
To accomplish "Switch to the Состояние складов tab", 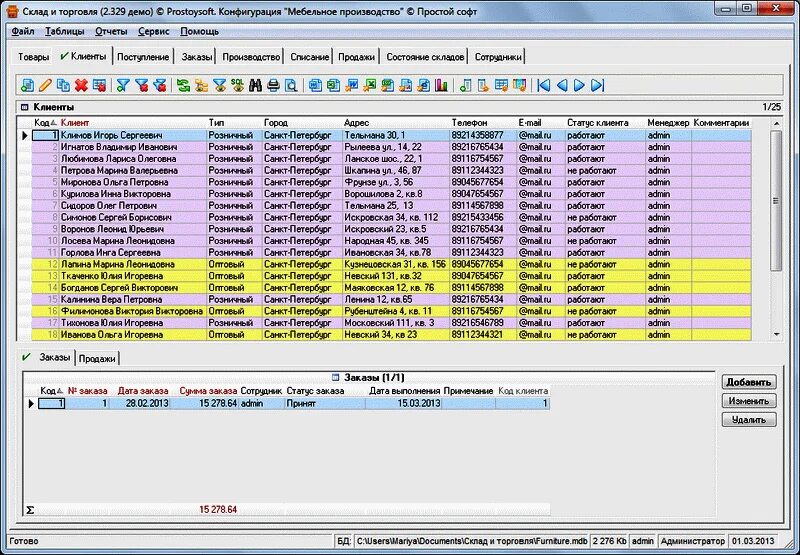I will (x=426, y=57).
